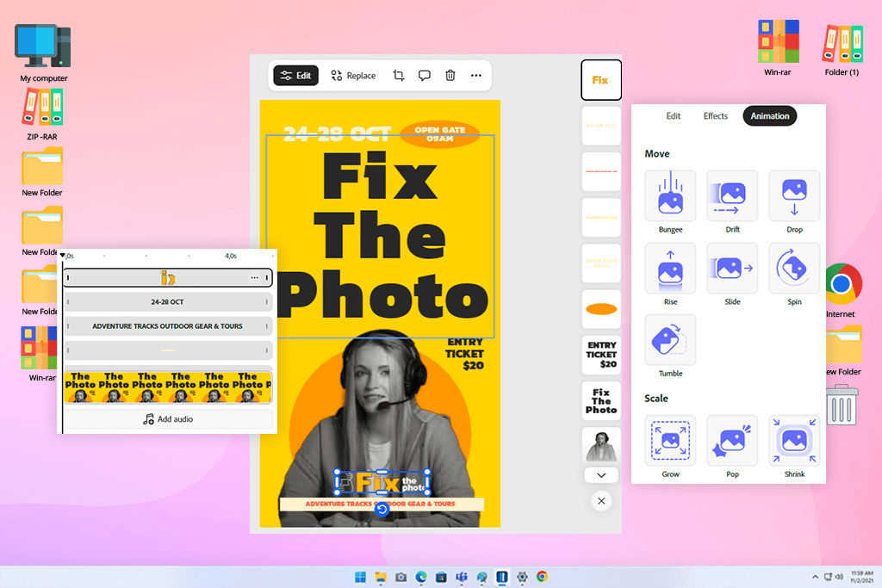Select the 24-28 OCT text on canvas

[x=337, y=134]
